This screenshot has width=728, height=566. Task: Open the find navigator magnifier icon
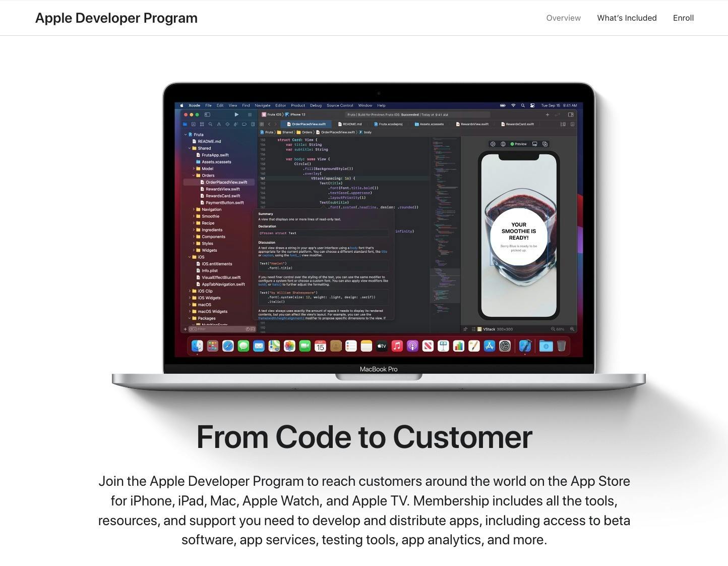pyautogui.click(x=210, y=124)
